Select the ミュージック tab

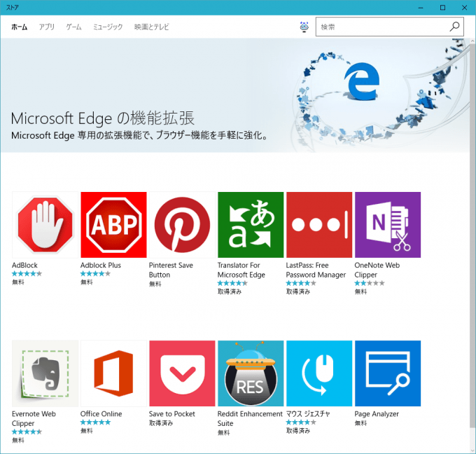coord(108,27)
